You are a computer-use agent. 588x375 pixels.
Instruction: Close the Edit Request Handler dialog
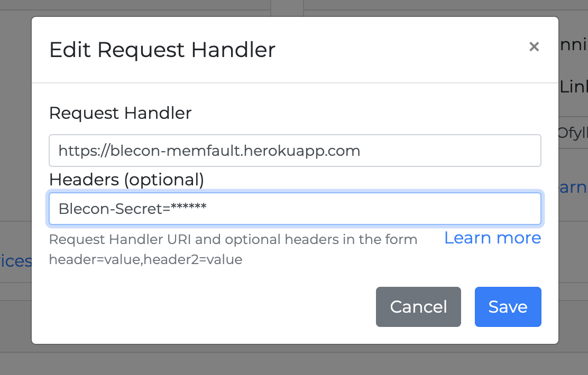tap(534, 47)
